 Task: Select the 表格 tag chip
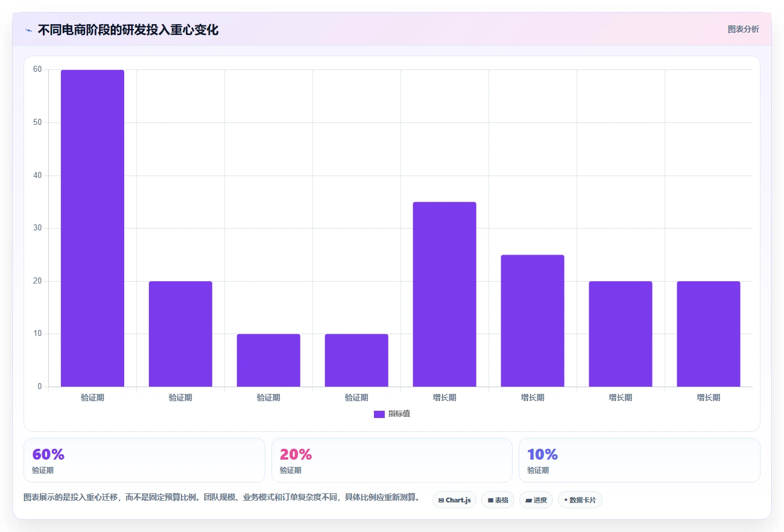498,500
